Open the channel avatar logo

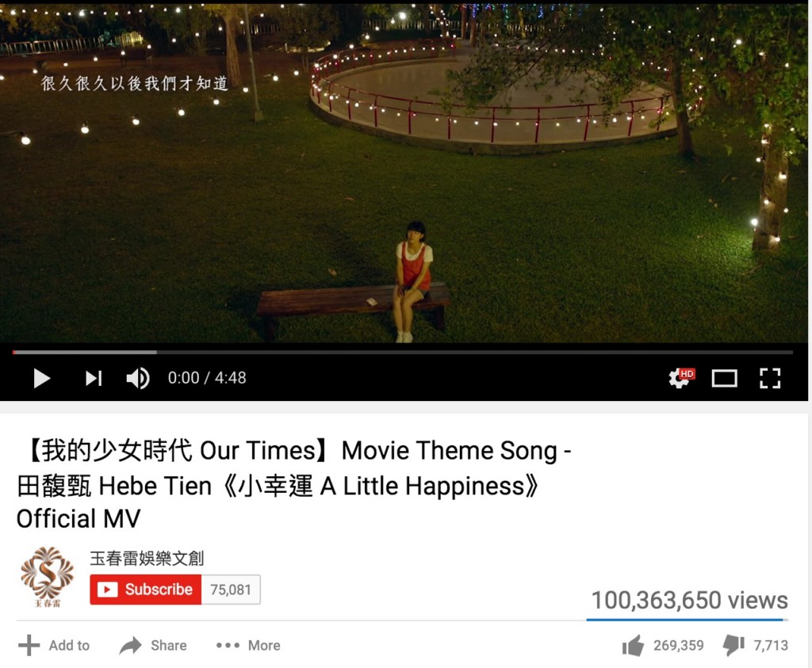pos(47,577)
